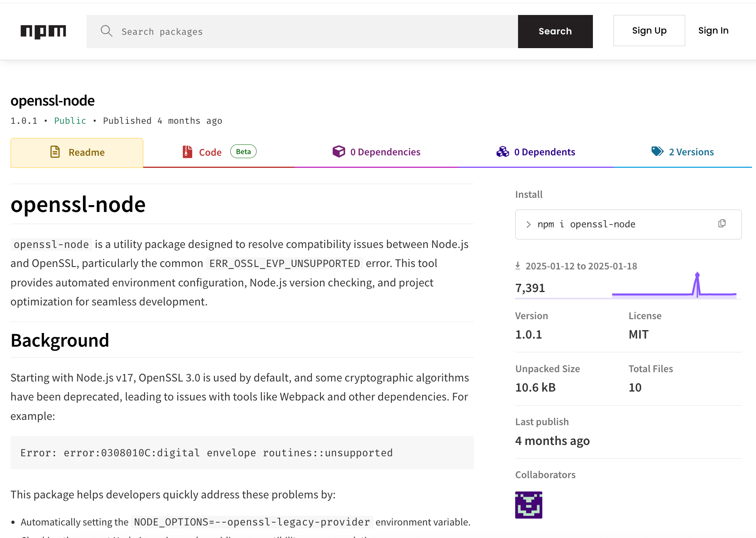Click the search magnifier icon
The image size is (756, 538).
[106, 31]
